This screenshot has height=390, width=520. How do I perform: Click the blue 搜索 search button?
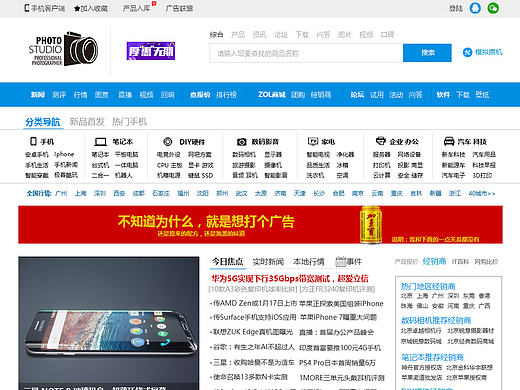427,53
